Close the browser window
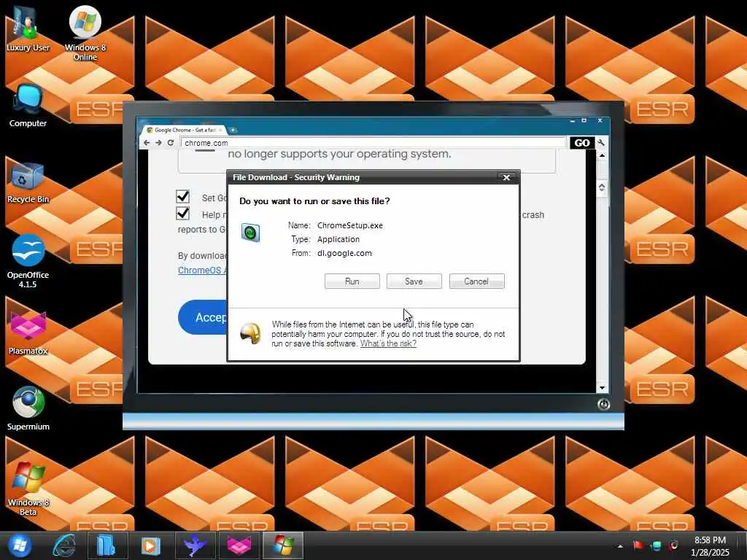 (x=600, y=121)
